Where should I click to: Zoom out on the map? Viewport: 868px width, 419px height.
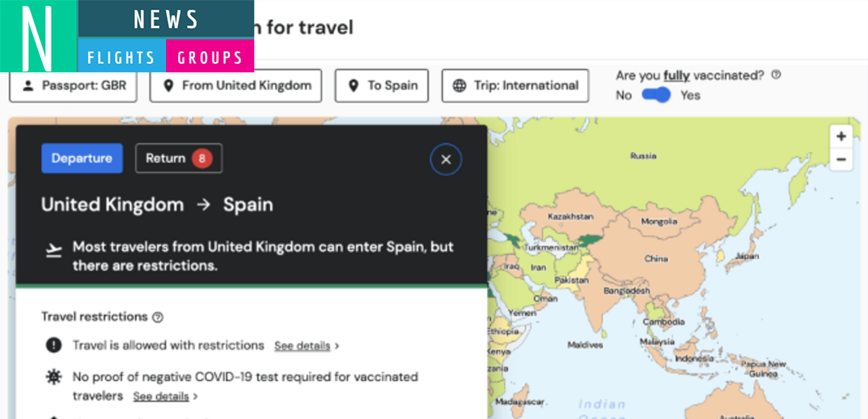point(841,160)
